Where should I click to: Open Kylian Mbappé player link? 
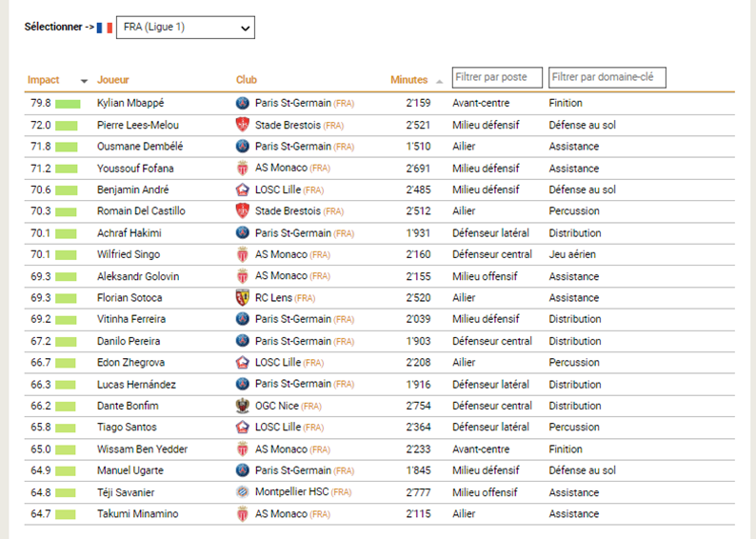129,103
